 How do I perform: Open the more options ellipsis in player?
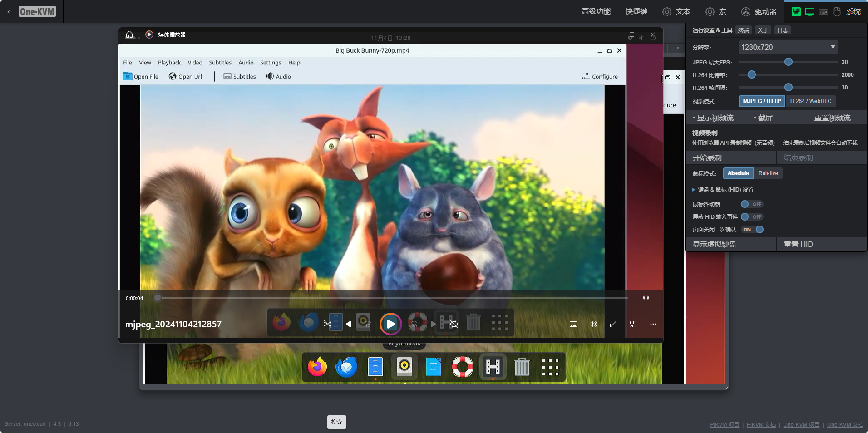point(653,324)
